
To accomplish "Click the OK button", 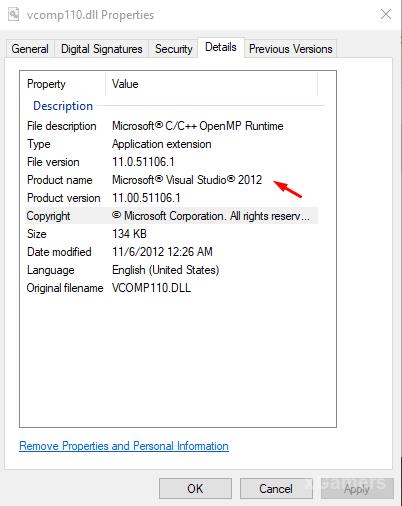I will (x=195, y=489).
